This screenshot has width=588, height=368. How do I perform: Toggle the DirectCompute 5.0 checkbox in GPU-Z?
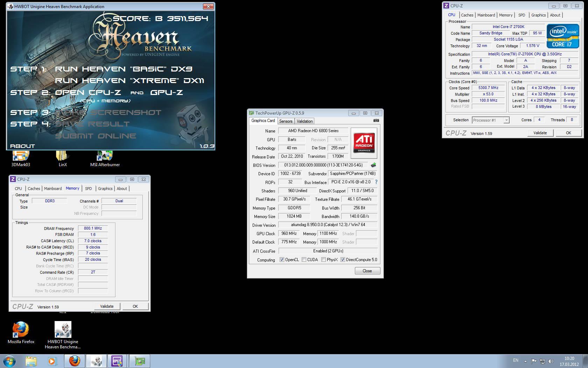pyautogui.click(x=343, y=260)
